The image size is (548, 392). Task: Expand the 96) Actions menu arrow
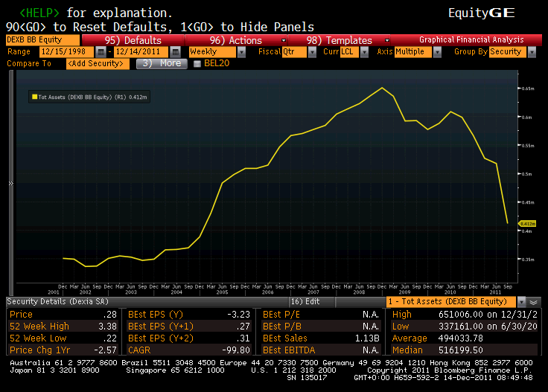284,40
